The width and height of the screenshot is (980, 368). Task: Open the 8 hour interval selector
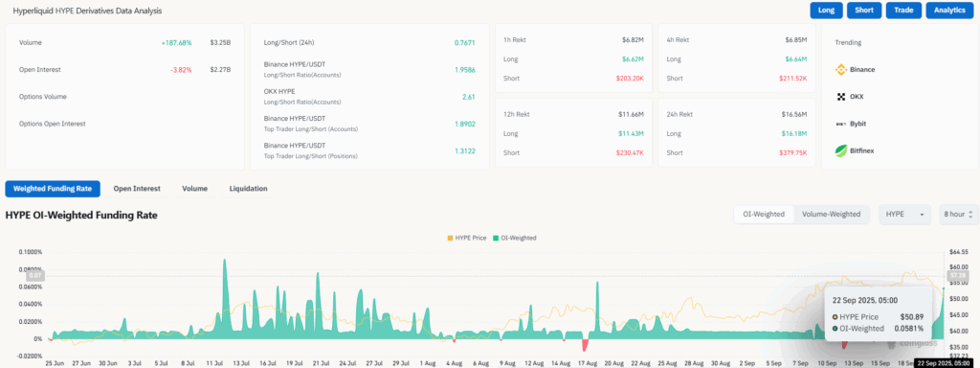click(x=959, y=214)
